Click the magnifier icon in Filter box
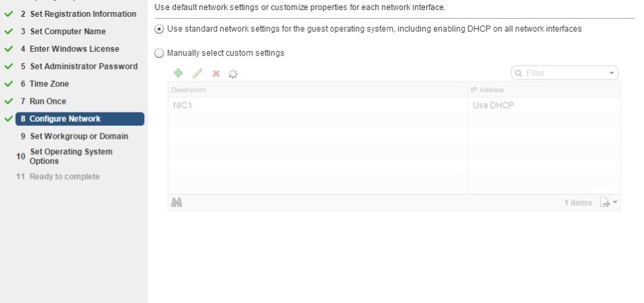This screenshot has height=303, width=644. click(519, 73)
